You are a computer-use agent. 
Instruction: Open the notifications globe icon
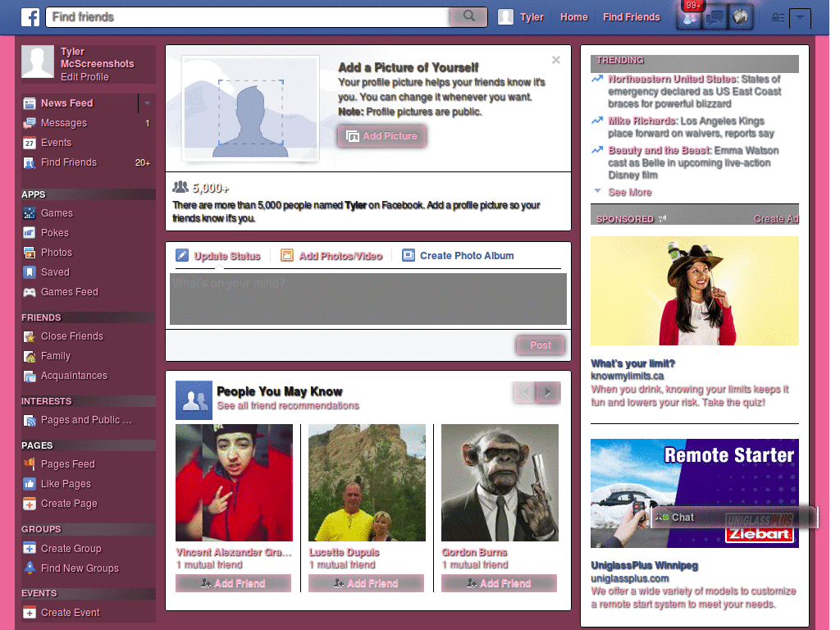click(x=741, y=18)
